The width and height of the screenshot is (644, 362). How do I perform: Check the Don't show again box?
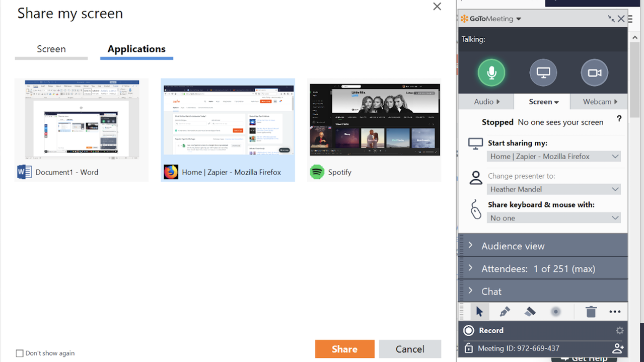pyautogui.click(x=20, y=353)
